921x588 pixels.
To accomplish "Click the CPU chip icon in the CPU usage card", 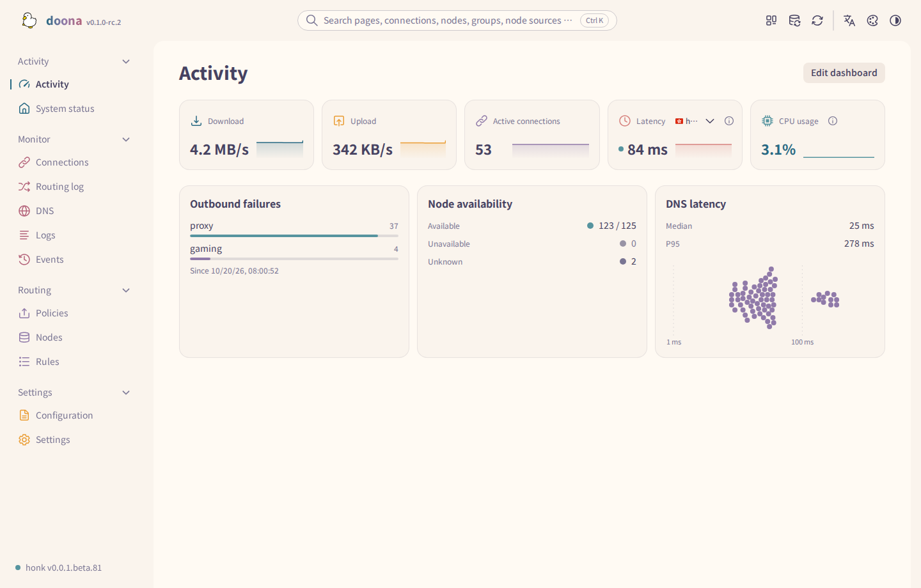I will coord(767,121).
